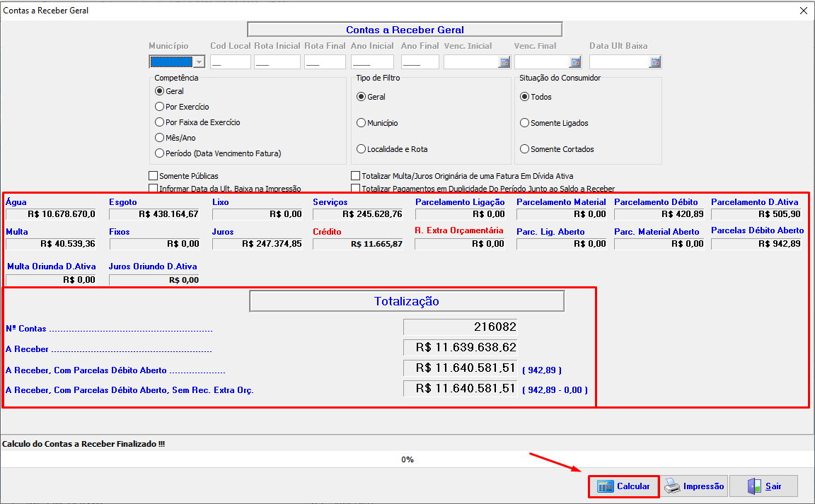Image resolution: width=815 pixels, height=504 pixels.
Task: Check Informar Data da Ult. Baixa na Impressão
Action: [154, 189]
